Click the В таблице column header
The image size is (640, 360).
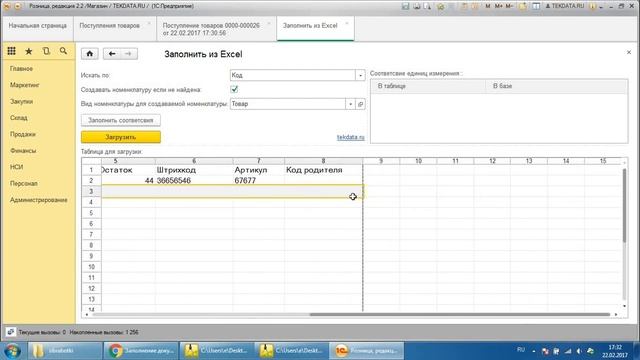pyautogui.click(x=429, y=86)
